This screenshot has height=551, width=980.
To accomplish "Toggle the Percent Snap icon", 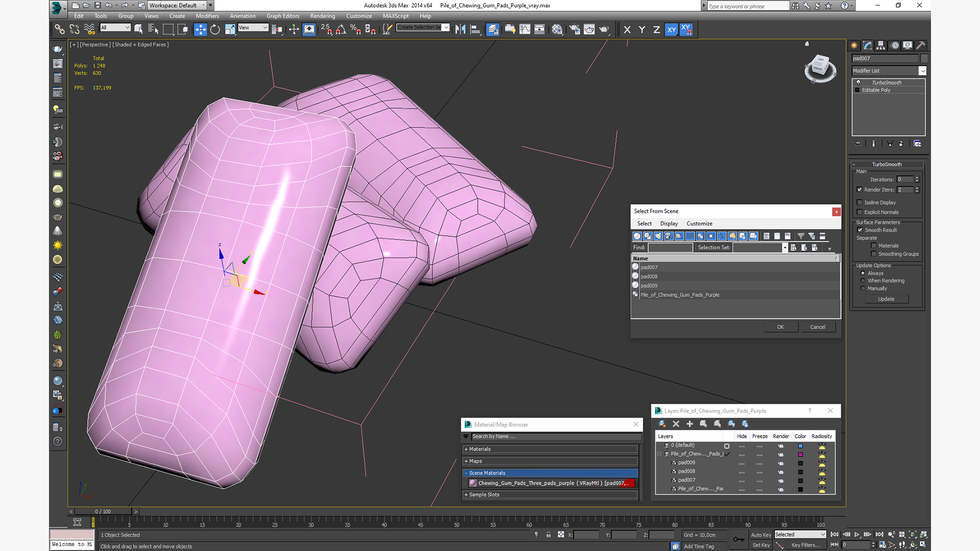I will point(356,30).
